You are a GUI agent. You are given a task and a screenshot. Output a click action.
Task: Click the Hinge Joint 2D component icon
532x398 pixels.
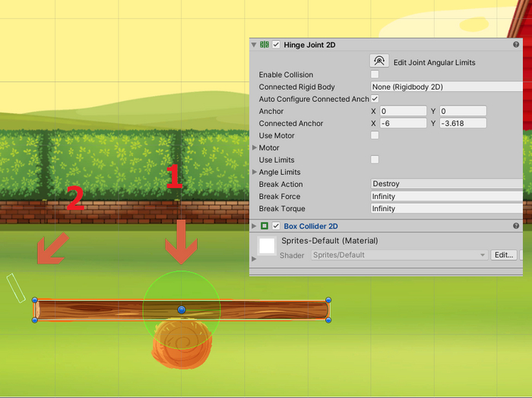click(x=264, y=45)
